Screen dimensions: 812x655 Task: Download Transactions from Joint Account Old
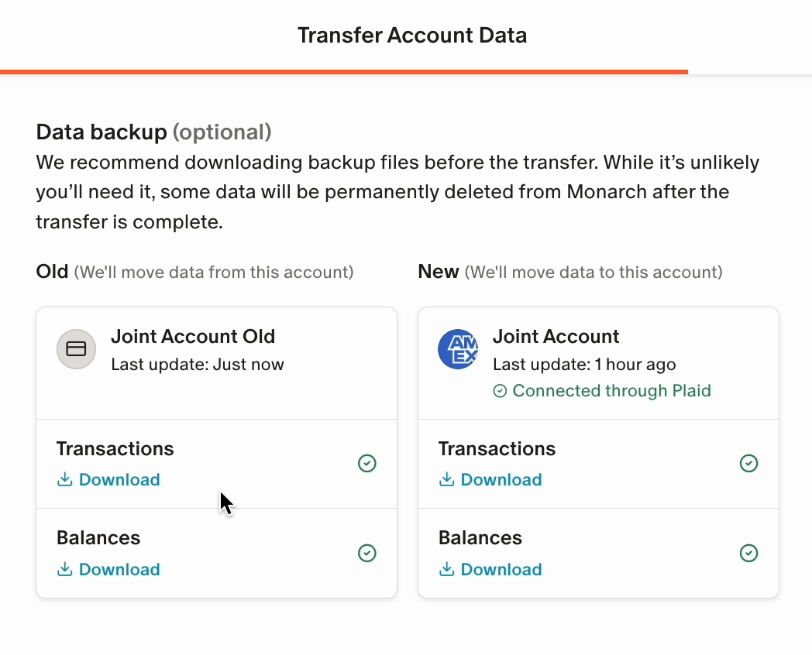click(108, 479)
